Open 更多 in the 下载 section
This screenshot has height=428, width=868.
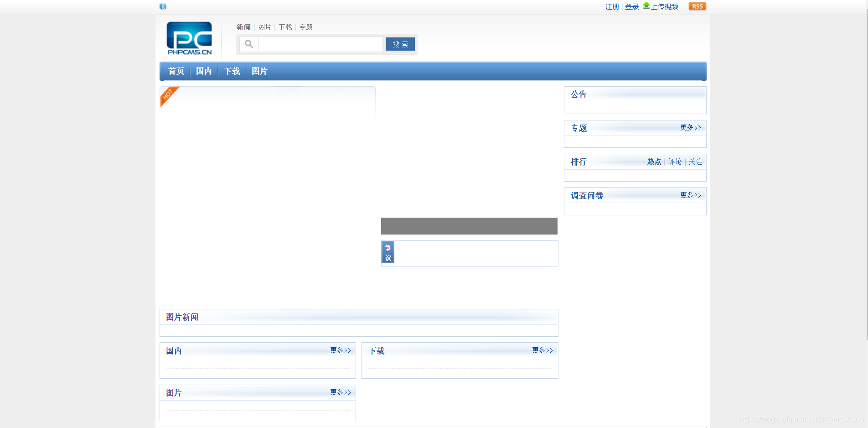(542, 350)
